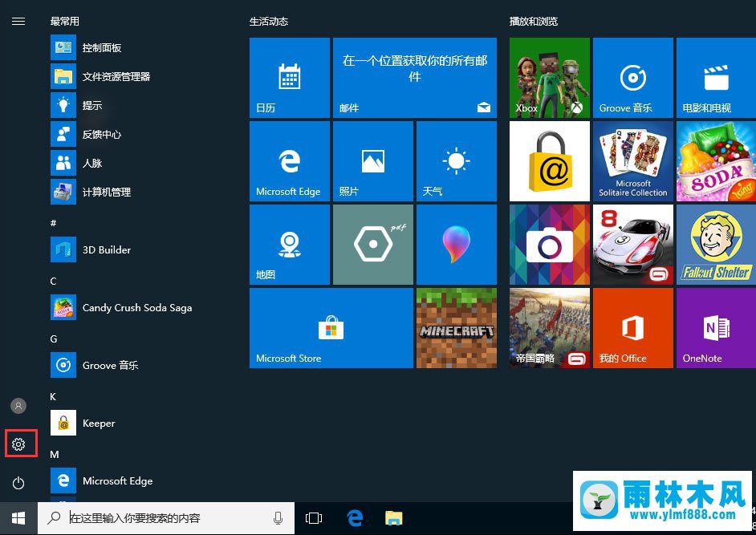Click the 播放和浏览 group header
This screenshot has width=756, height=535.
pyautogui.click(x=533, y=21)
